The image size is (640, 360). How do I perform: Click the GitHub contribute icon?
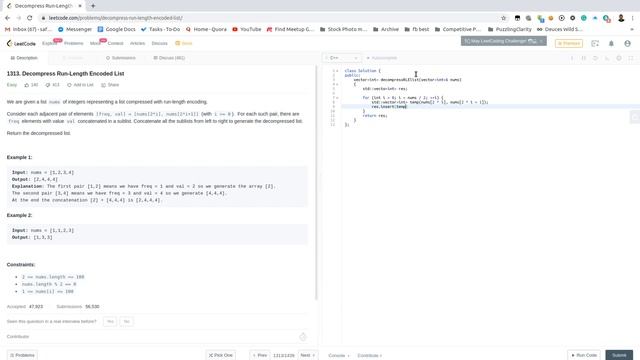click(303, 337)
